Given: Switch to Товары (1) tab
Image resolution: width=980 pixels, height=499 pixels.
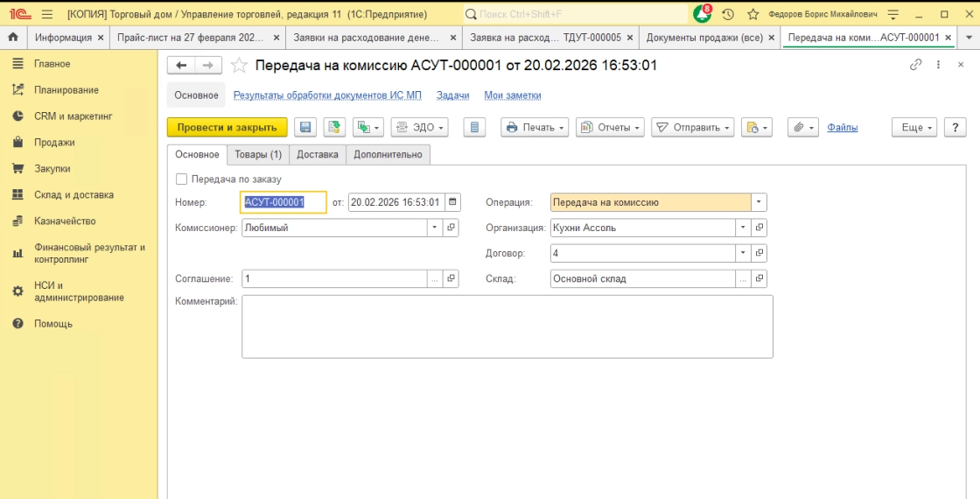Looking at the screenshot, I should tap(258, 154).
